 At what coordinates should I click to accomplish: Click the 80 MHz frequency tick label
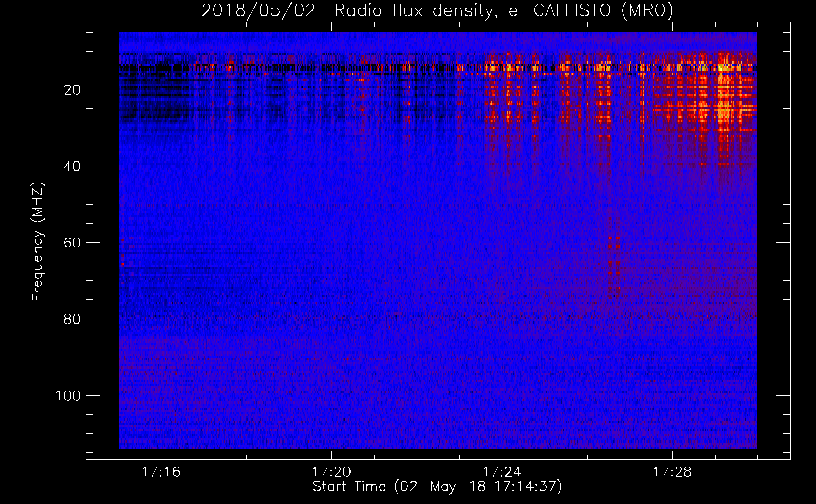click(72, 319)
